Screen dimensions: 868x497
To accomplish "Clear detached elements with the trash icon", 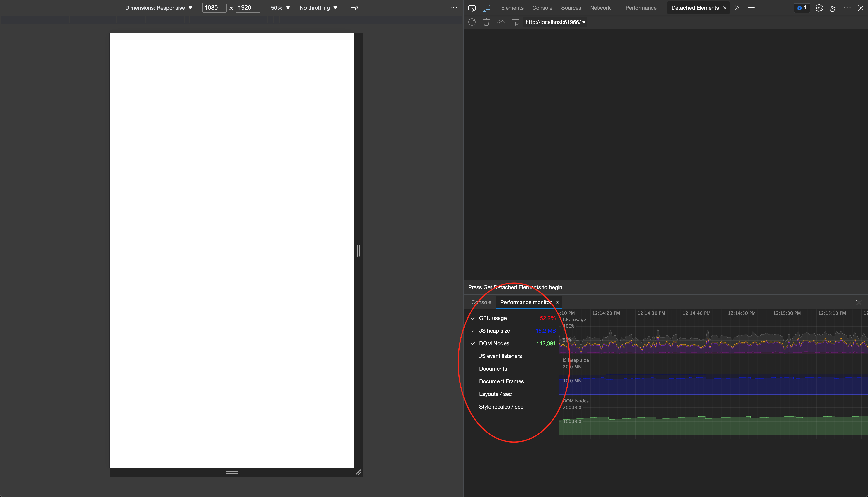I will click(x=486, y=22).
